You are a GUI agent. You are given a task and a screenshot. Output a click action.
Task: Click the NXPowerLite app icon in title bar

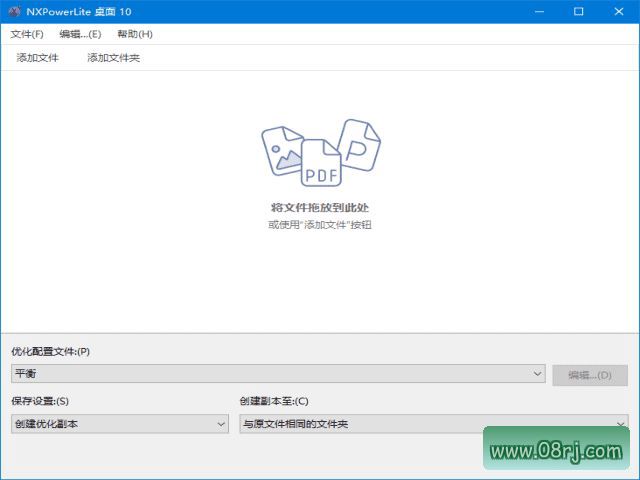[14, 11]
